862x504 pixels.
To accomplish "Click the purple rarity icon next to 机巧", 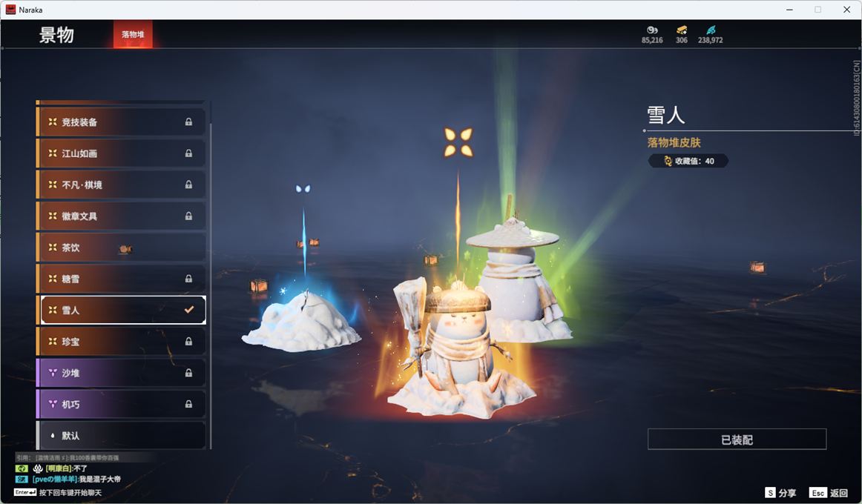I will click(x=53, y=405).
